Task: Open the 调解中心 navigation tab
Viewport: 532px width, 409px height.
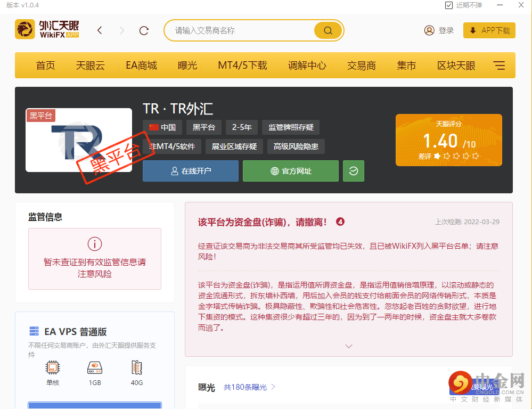Action: [307, 65]
